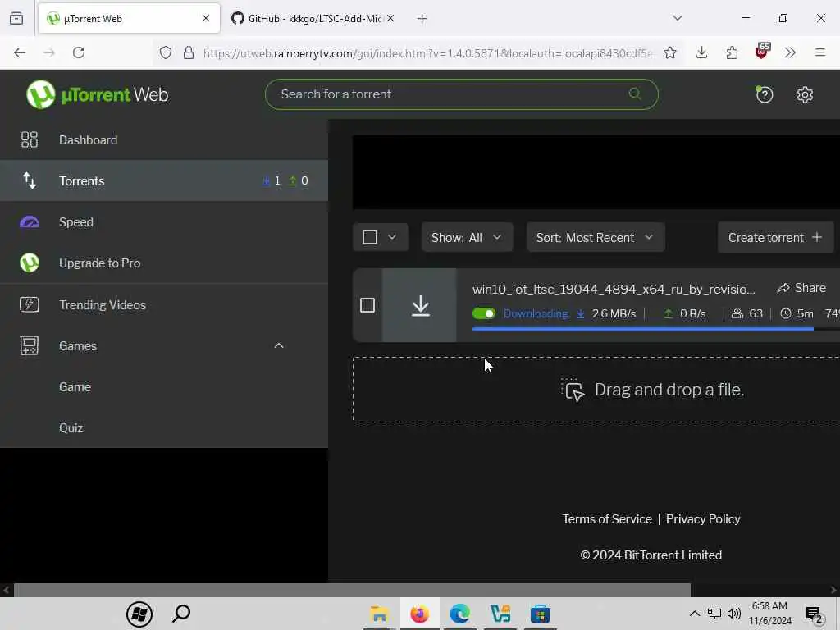Open the Sort: Most Recent dropdown

pyautogui.click(x=596, y=237)
